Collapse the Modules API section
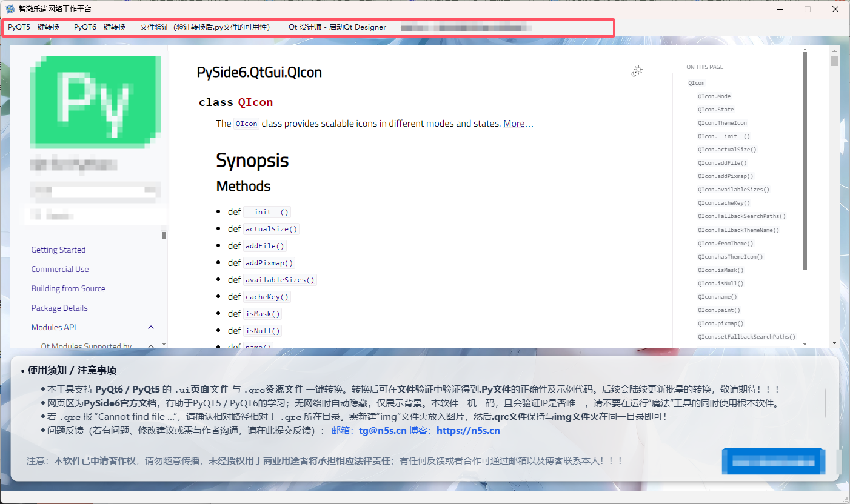The width and height of the screenshot is (850, 504). click(151, 327)
